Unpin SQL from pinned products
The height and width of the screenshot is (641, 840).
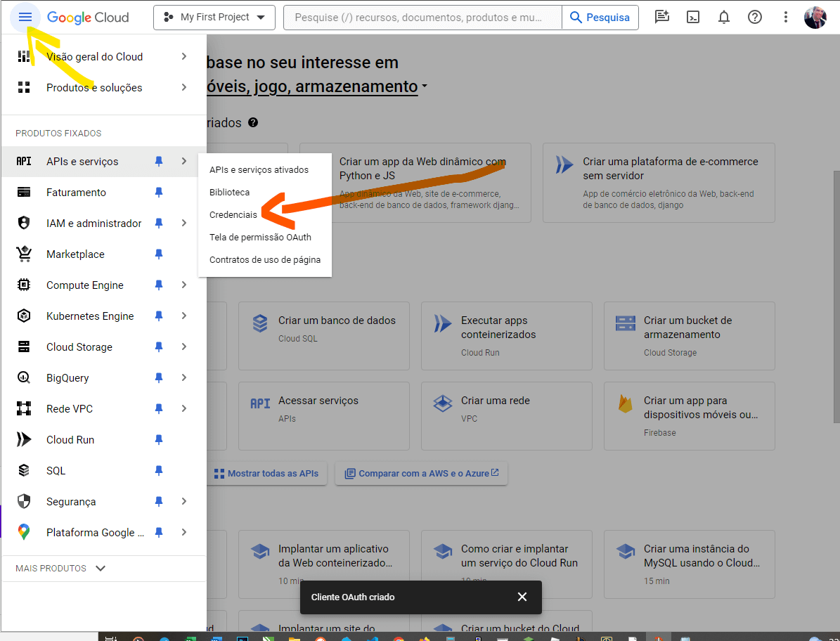pyautogui.click(x=159, y=471)
